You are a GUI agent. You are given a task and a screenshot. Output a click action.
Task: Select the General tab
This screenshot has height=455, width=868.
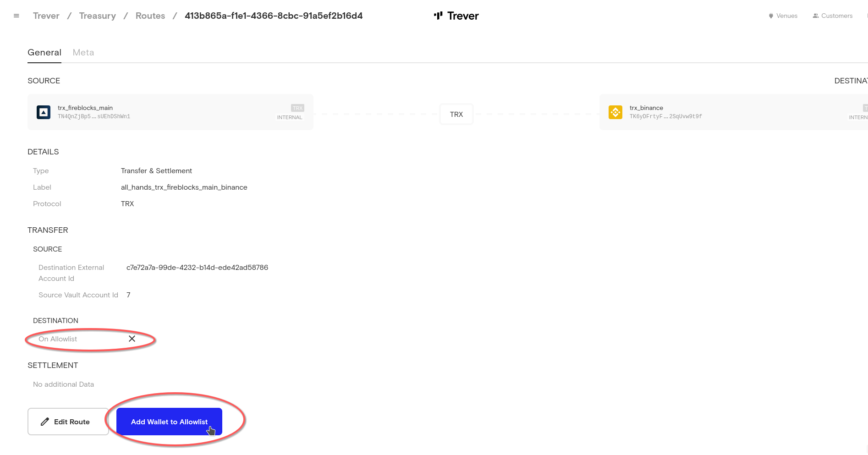(x=44, y=53)
